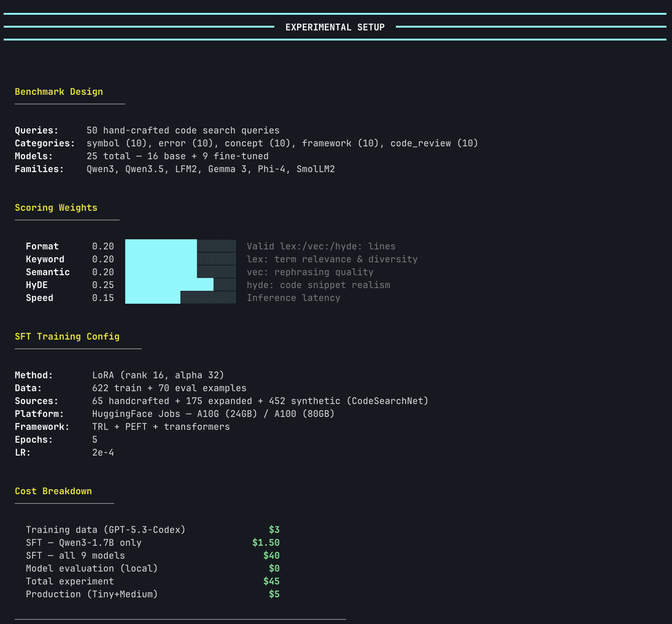Click the Speed 0.15 value
The height and width of the screenshot is (624, 672).
pyautogui.click(x=103, y=298)
